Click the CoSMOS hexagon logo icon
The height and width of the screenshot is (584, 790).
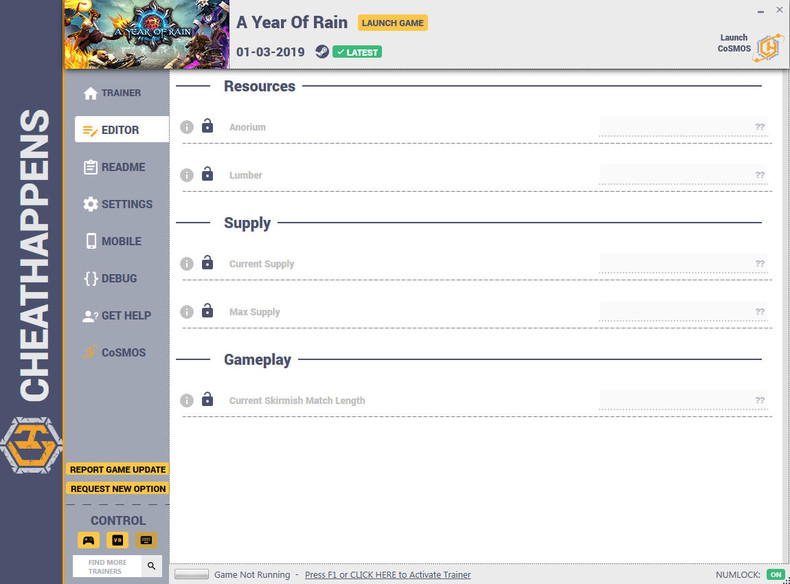[768, 47]
